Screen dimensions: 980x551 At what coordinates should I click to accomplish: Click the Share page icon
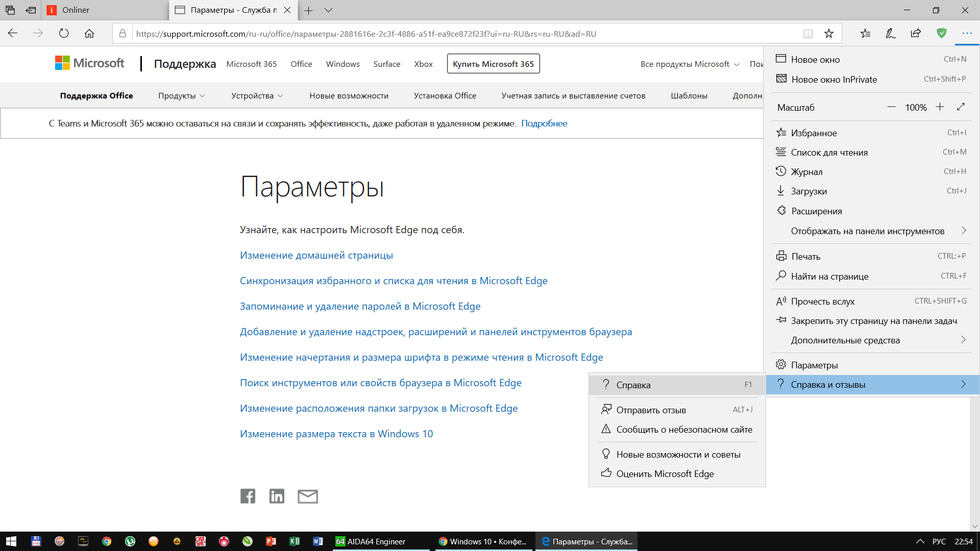(916, 34)
